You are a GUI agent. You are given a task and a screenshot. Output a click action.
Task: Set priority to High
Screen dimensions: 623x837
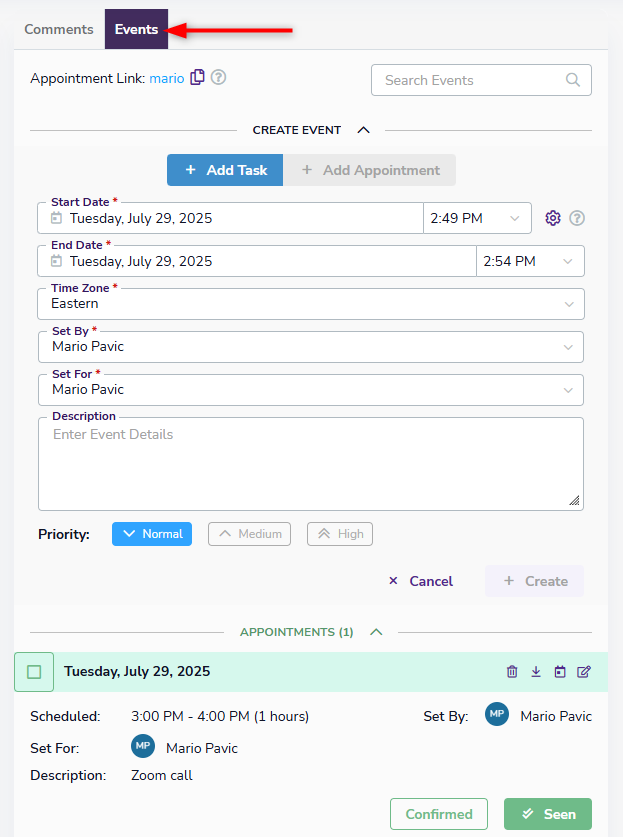[340, 534]
